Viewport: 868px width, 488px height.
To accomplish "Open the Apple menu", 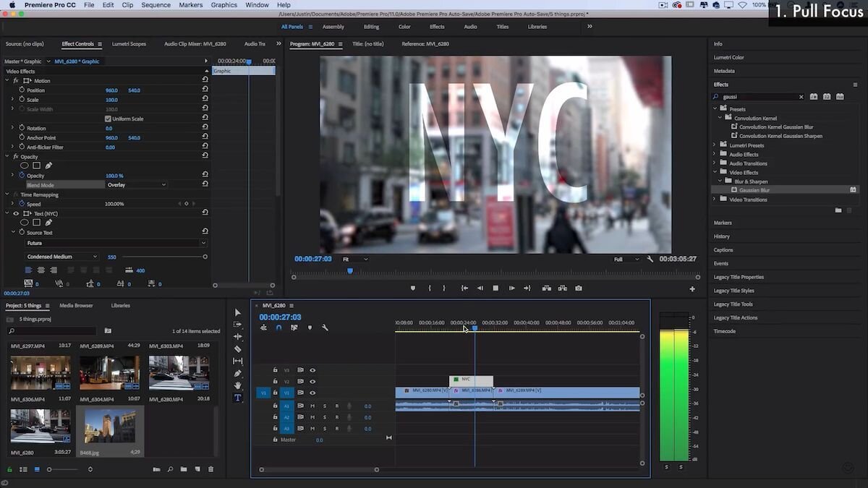I will pos(12,5).
